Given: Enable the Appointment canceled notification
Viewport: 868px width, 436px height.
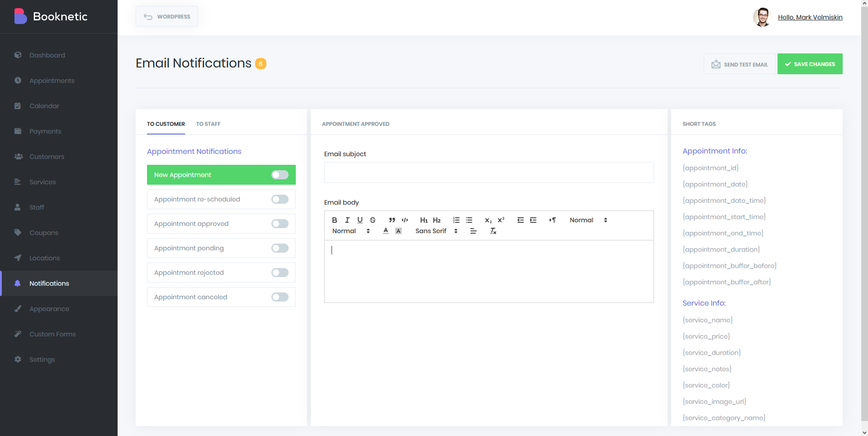Looking at the screenshot, I should [280, 297].
